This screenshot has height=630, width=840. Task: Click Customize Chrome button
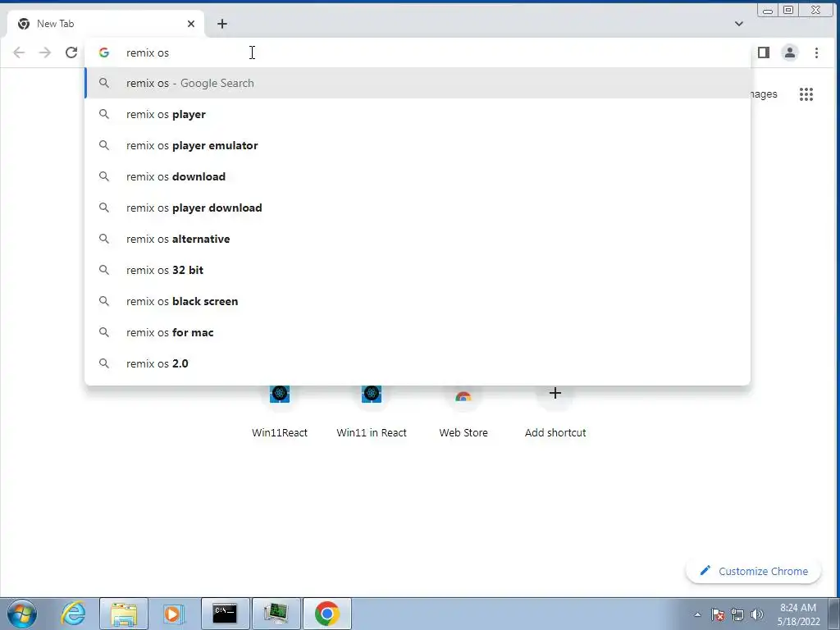coord(753,571)
